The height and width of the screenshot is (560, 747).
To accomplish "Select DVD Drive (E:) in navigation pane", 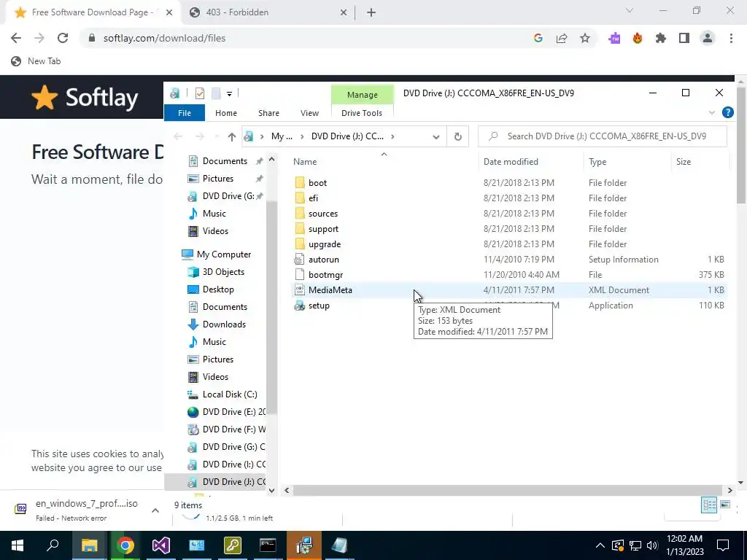I will (x=227, y=412).
